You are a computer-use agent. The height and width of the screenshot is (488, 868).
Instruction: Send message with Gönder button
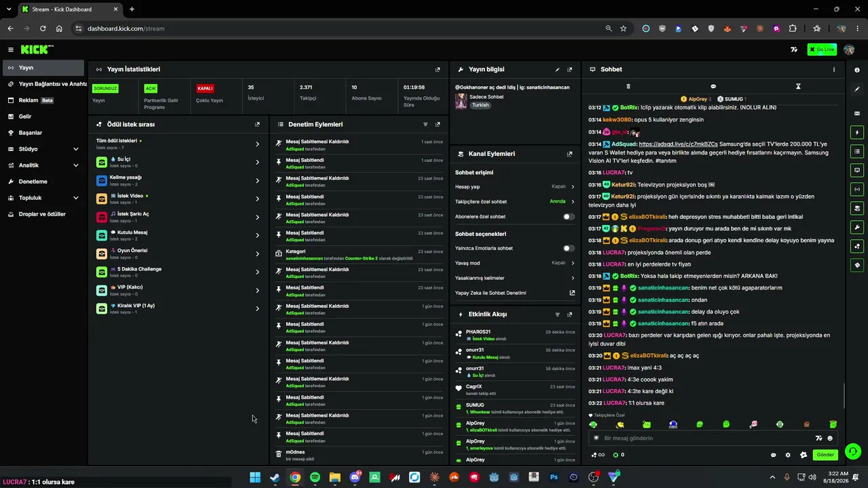click(x=825, y=455)
